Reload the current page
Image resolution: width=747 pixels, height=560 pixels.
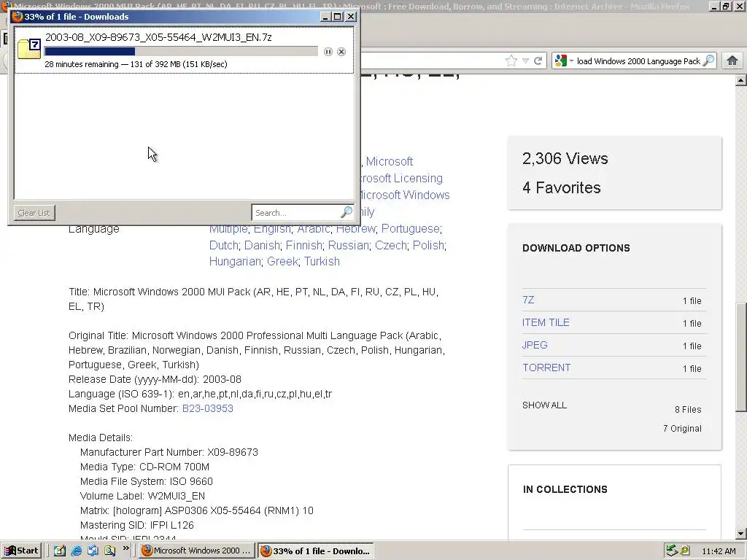[538, 61]
